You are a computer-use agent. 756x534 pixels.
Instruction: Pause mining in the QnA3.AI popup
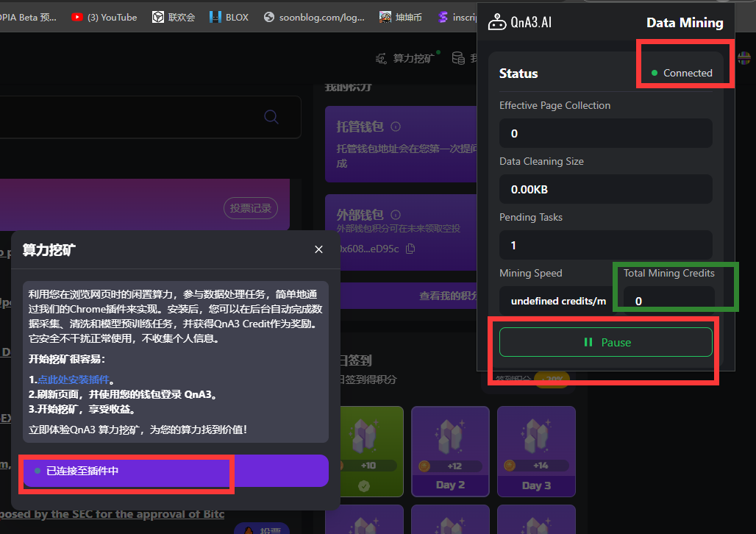[x=605, y=343]
